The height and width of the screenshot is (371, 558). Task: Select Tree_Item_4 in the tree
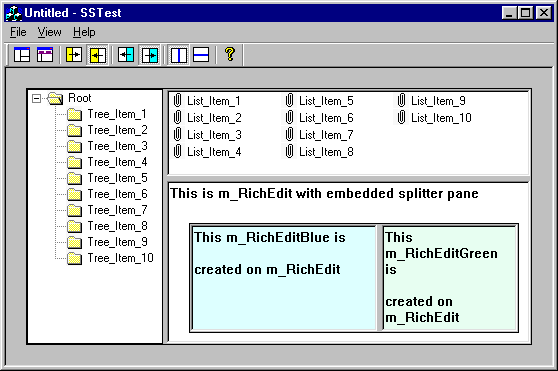point(117,162)
